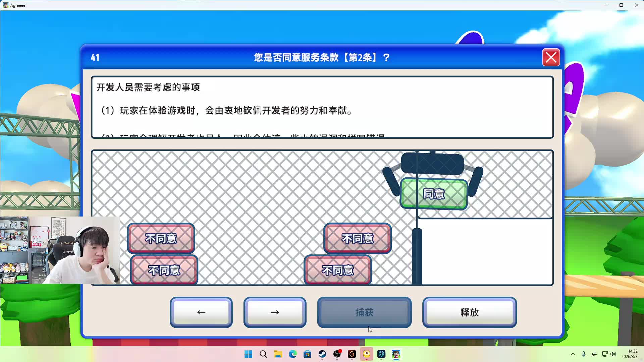
Task: Click the green 同意 block in claw
Action: point(434,194)
